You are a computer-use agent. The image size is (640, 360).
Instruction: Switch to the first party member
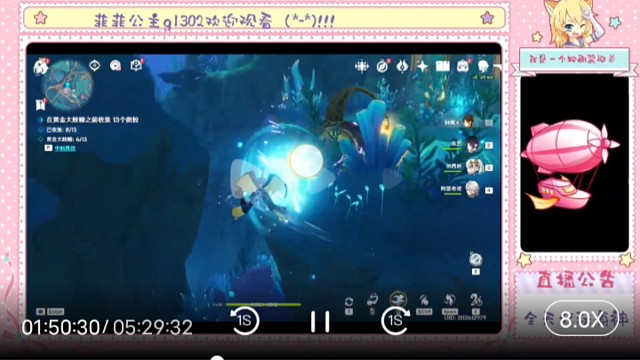(x=469, y=122)
